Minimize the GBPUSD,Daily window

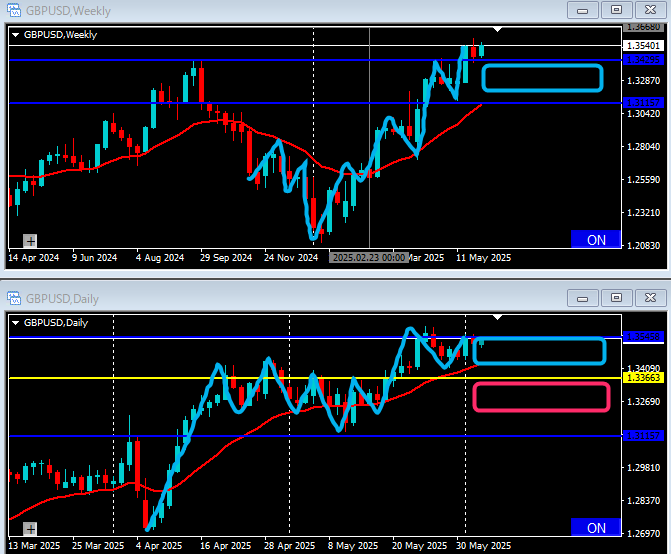(x=582, y=298)
